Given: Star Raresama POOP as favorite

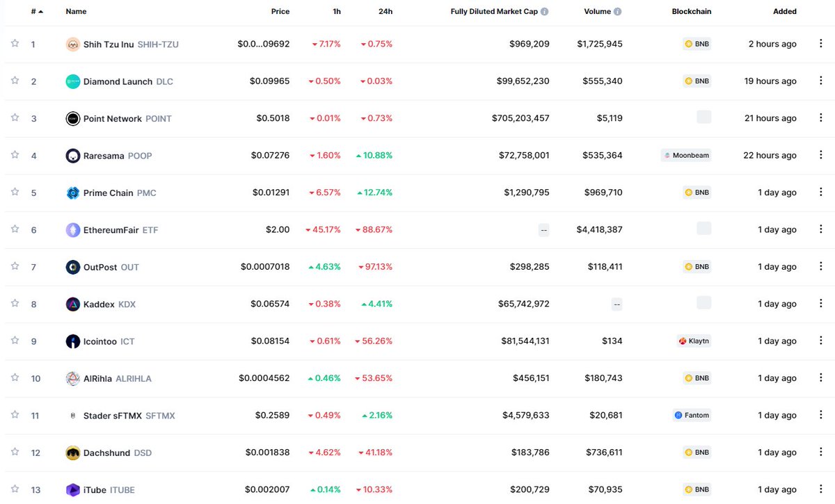Looking at the screenshot, I should tap(15, 155).
